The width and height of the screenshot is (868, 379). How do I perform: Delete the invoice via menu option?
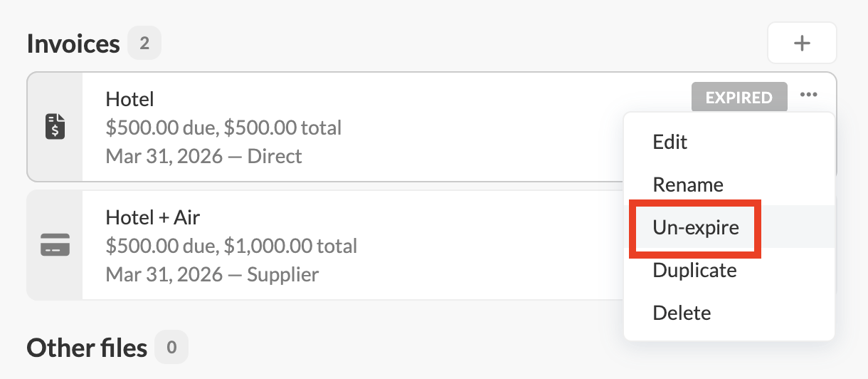click(x=681, y=313)
